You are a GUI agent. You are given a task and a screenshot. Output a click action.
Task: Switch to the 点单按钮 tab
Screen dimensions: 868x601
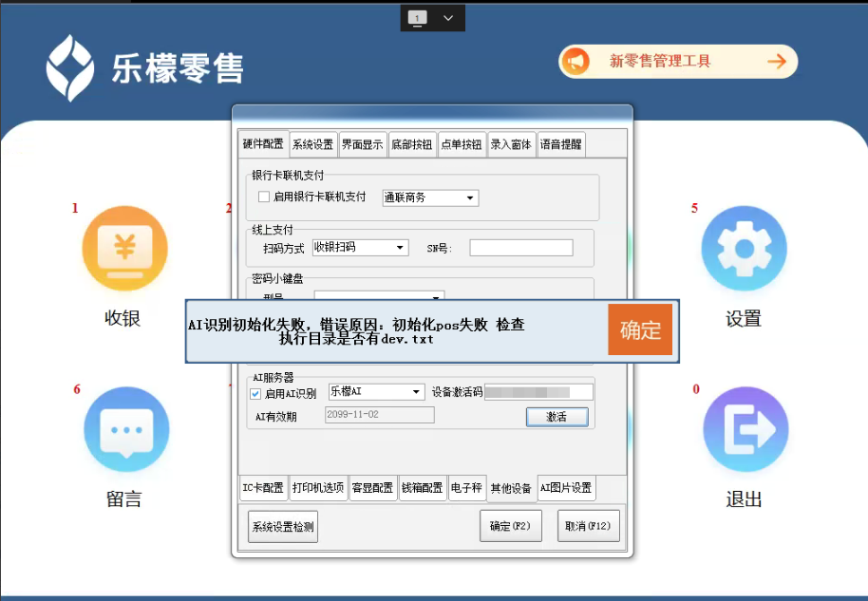[462, 144]
